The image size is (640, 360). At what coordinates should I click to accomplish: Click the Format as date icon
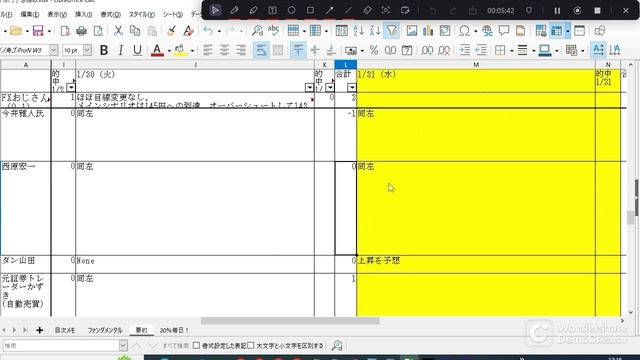click(407, 50)
